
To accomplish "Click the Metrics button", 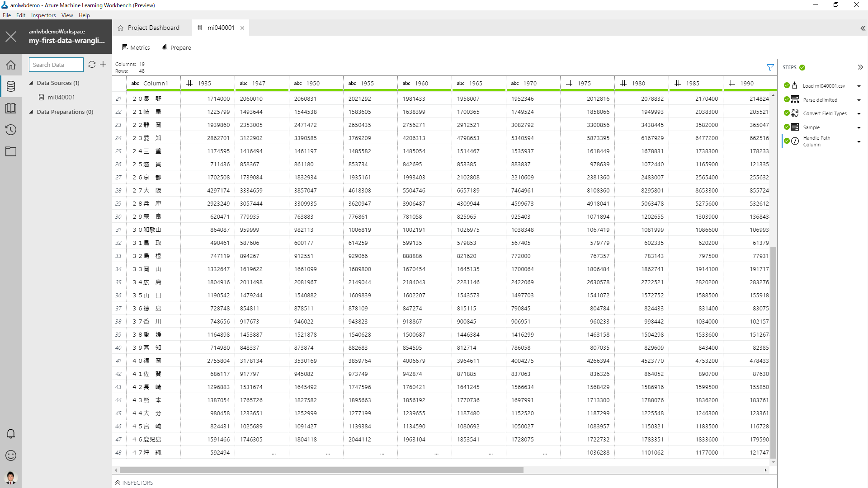I will click(136, 47).
